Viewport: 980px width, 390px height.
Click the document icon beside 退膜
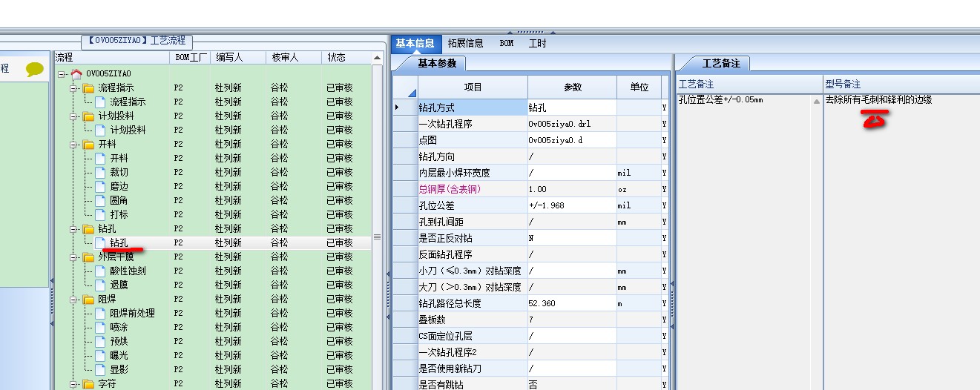point(101,285)
